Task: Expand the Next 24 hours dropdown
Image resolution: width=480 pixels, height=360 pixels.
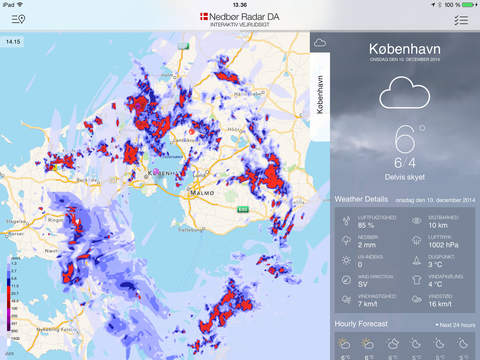Action: (x=455, y=325)
